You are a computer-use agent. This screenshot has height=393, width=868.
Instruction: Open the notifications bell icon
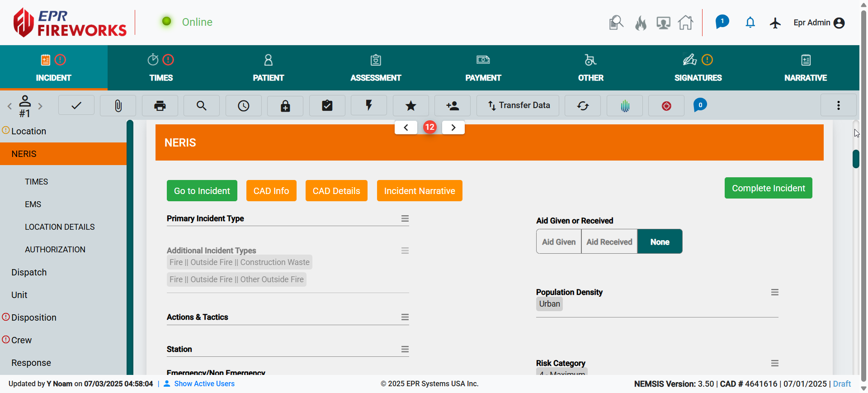[x=750, y=23]
